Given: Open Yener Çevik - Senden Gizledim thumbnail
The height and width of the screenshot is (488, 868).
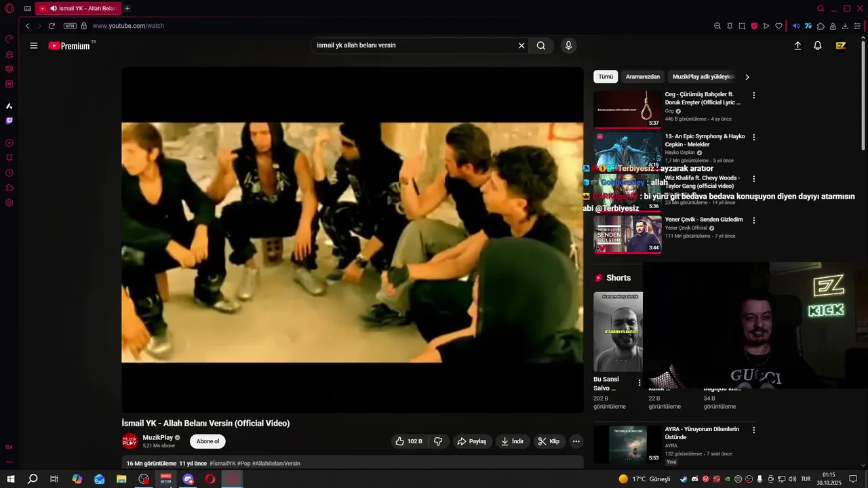Looking at the screenshot, I should click(627, 234).
